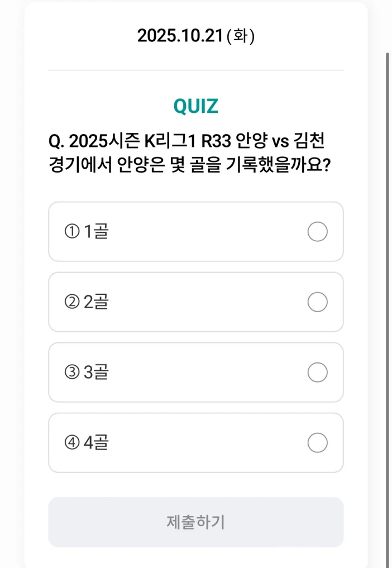Viewport: 392px width, 568px height.
Task: Tap the unfilled circle next to 2골
Action: 317,302
